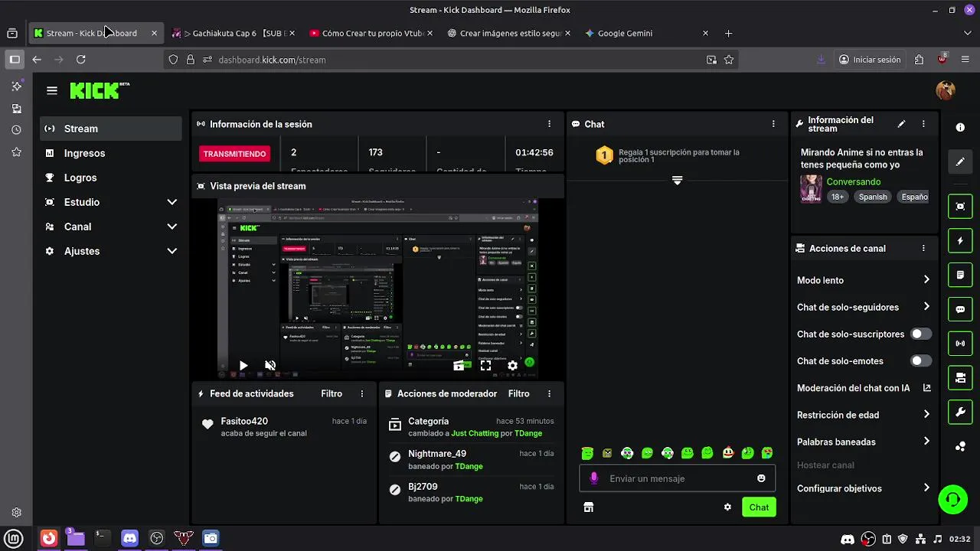The image size is (980, 551).
Task: Click the chat bubble icon in right rail
Action: tap(960, 309)
